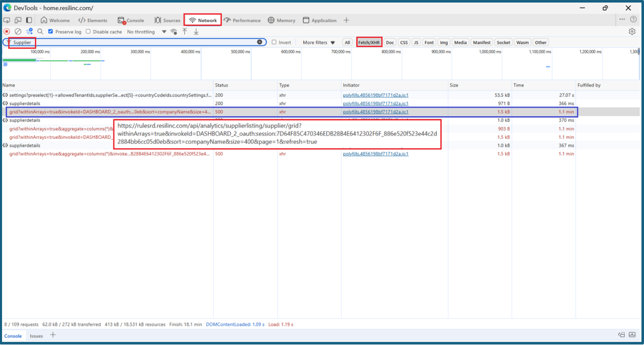Image resolution: width=644 pixels, height=345 pixels.
Task: Sort requests by Size column
Action: [480, 85]
